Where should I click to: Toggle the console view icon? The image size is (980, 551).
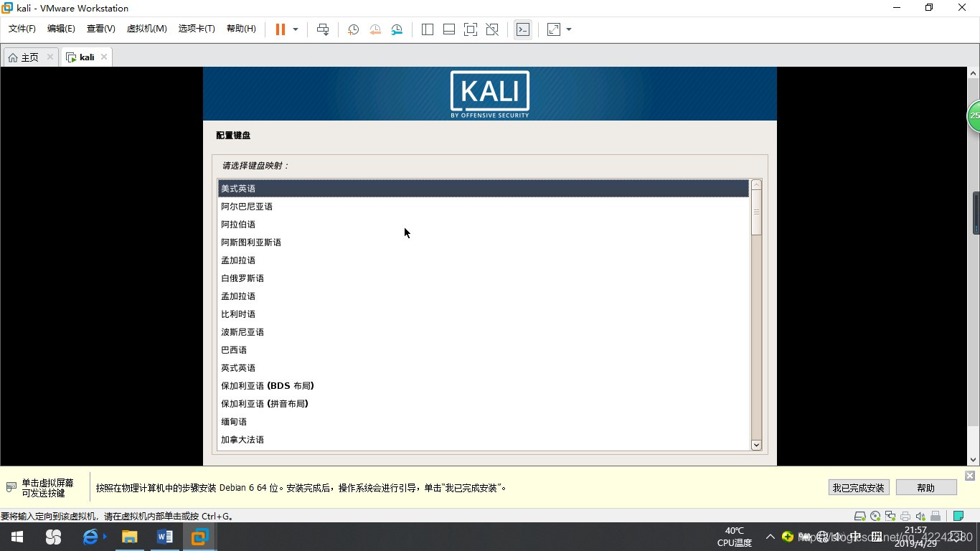click(523, 29)
